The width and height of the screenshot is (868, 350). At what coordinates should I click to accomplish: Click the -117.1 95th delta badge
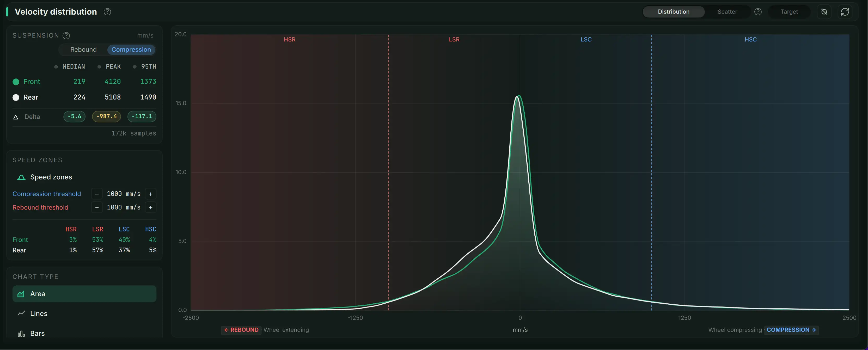pos(142,116)
